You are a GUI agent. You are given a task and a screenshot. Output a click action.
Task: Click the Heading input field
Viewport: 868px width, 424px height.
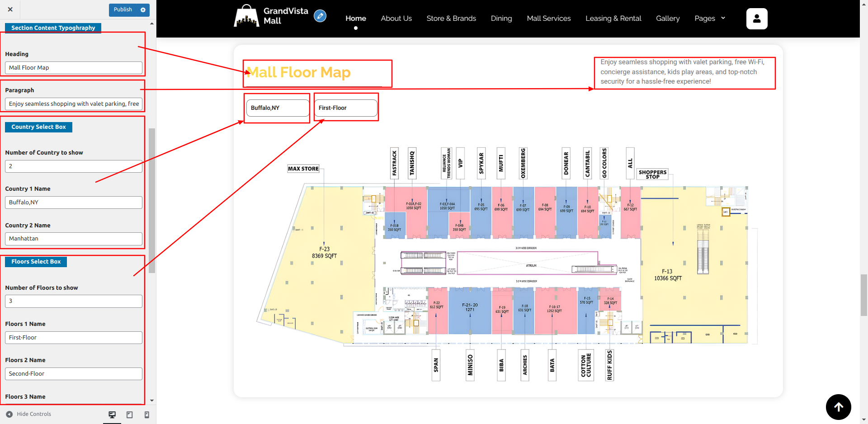coord(74,68)
